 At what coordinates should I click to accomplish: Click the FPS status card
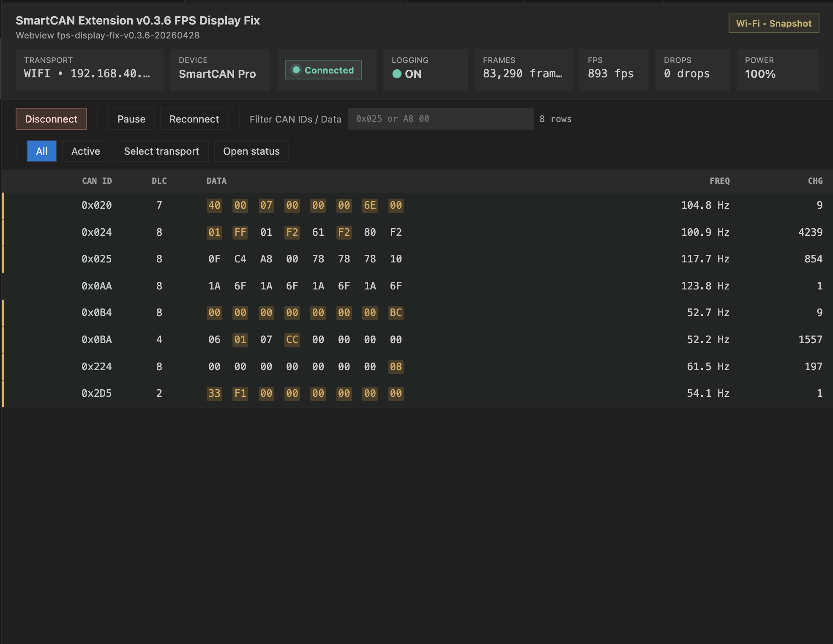click(613, 69)
